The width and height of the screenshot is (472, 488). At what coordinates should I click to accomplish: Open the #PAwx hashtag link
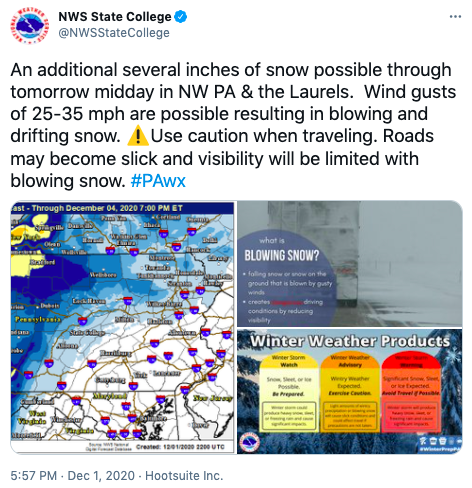point(158,181)
